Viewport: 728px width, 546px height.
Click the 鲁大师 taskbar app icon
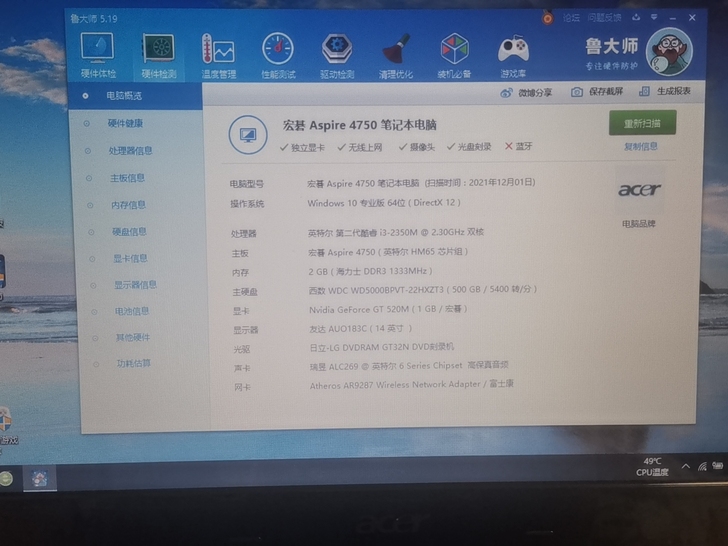[39, 478]
